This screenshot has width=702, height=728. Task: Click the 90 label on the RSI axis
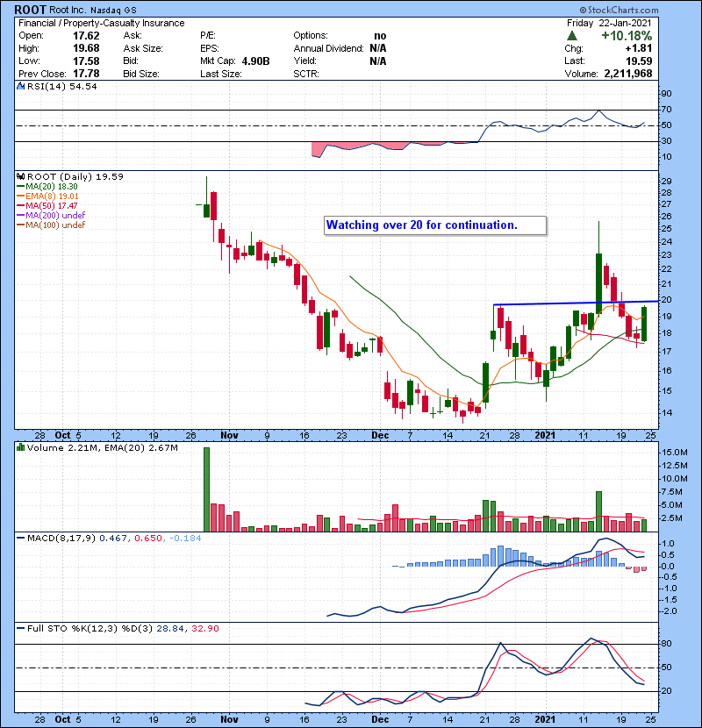[x=666, y=94]
